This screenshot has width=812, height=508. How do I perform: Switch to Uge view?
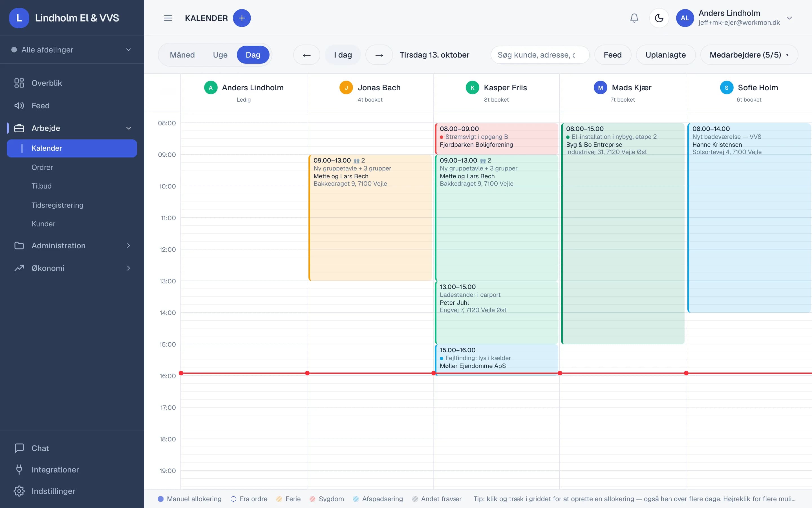[220, 55]
